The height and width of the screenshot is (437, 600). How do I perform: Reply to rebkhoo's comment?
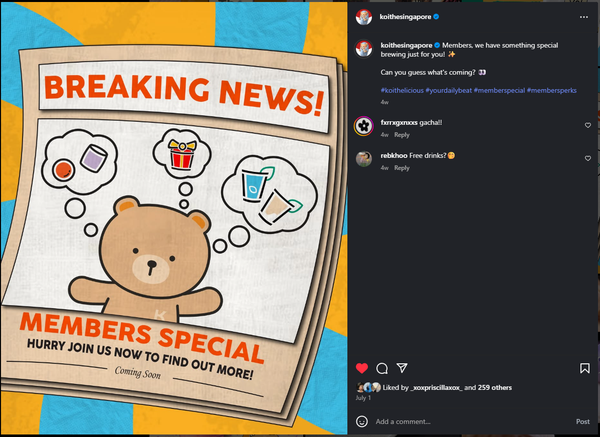(x=402, y=168)
